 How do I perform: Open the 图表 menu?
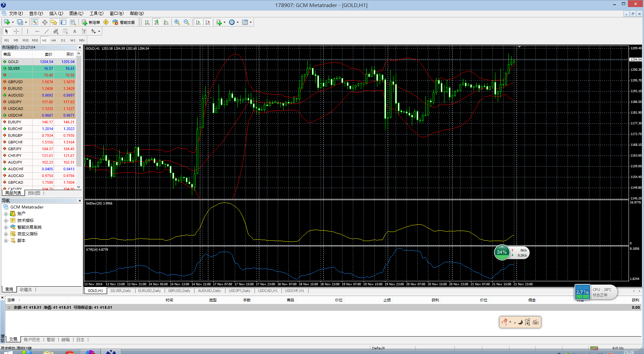76,13
